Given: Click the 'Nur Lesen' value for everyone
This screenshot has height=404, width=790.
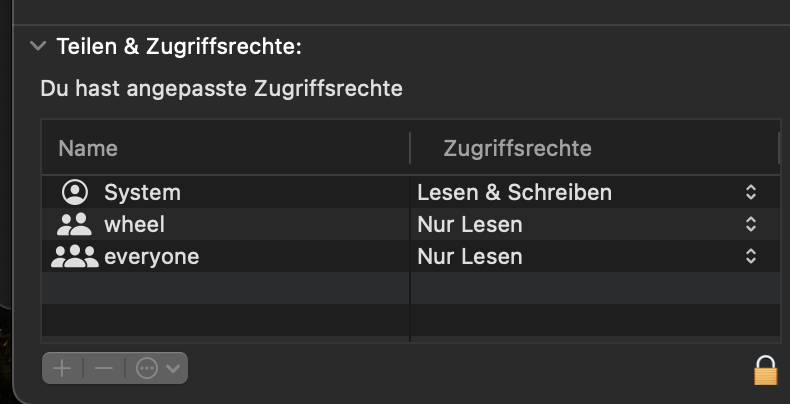Looking at the screenshot, I should tap(470, 257).
